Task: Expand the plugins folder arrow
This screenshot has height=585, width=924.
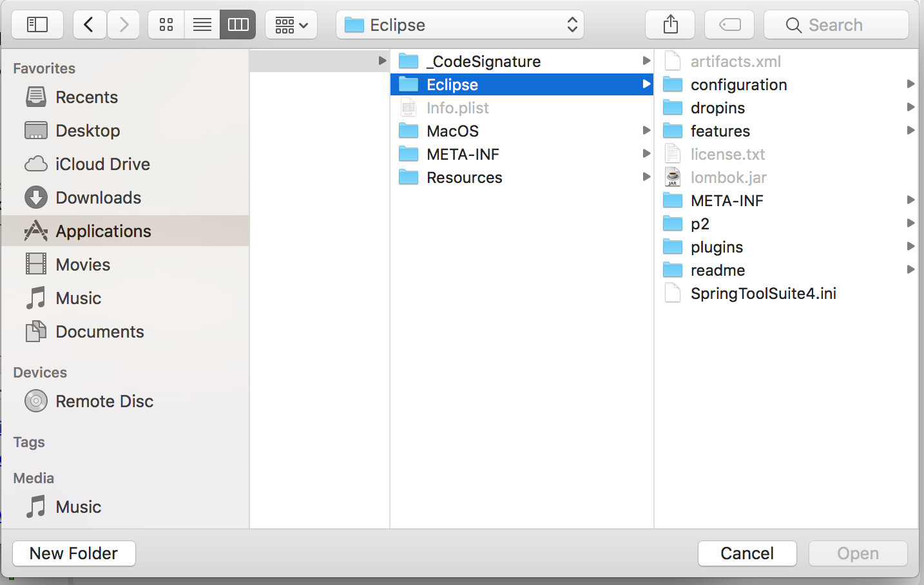Action: click(x=910, y=247)
